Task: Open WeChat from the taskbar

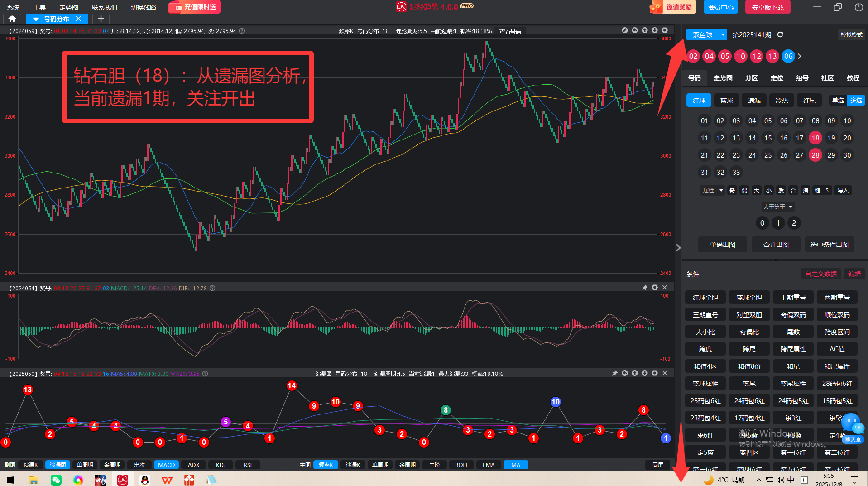Action: (56, 480)
